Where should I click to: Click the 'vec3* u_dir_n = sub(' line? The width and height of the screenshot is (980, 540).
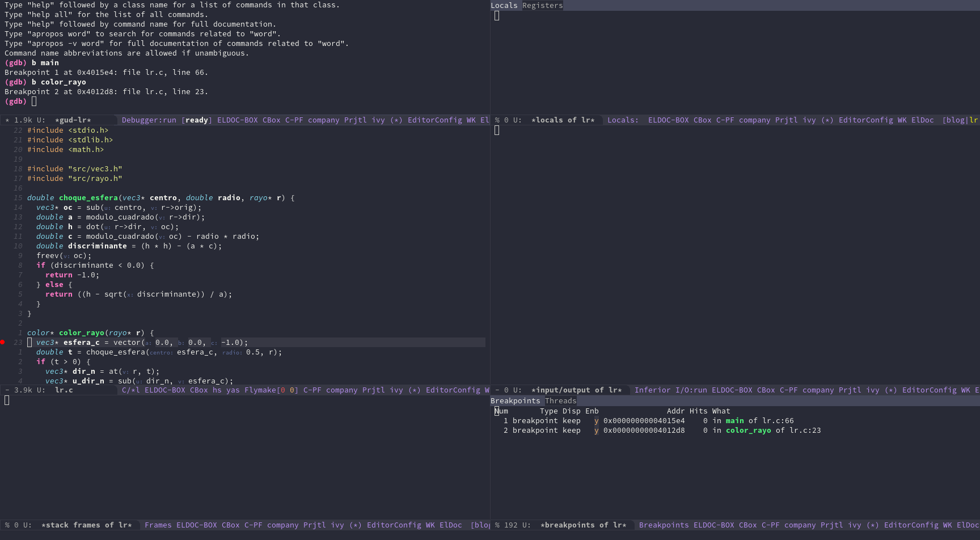tap(140, 381)
